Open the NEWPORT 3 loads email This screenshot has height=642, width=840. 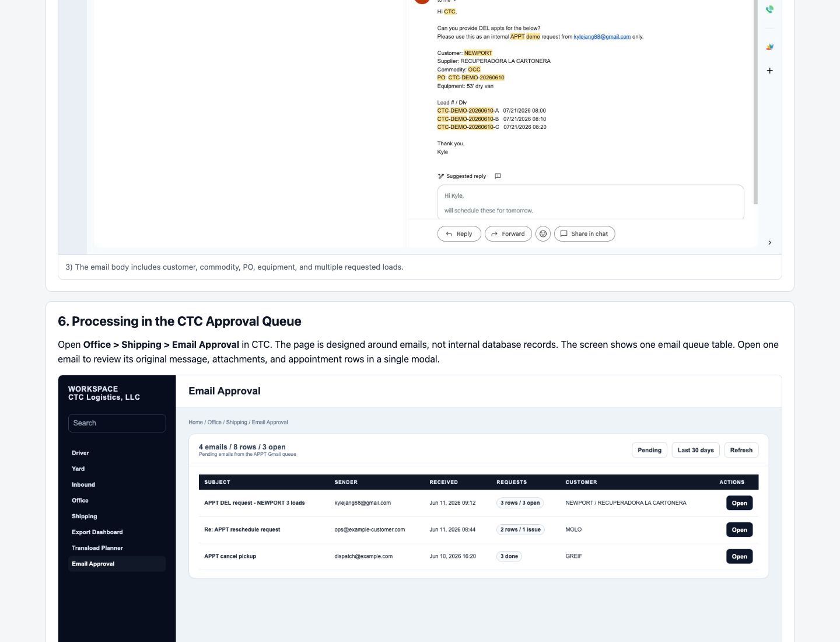(739, 503)
